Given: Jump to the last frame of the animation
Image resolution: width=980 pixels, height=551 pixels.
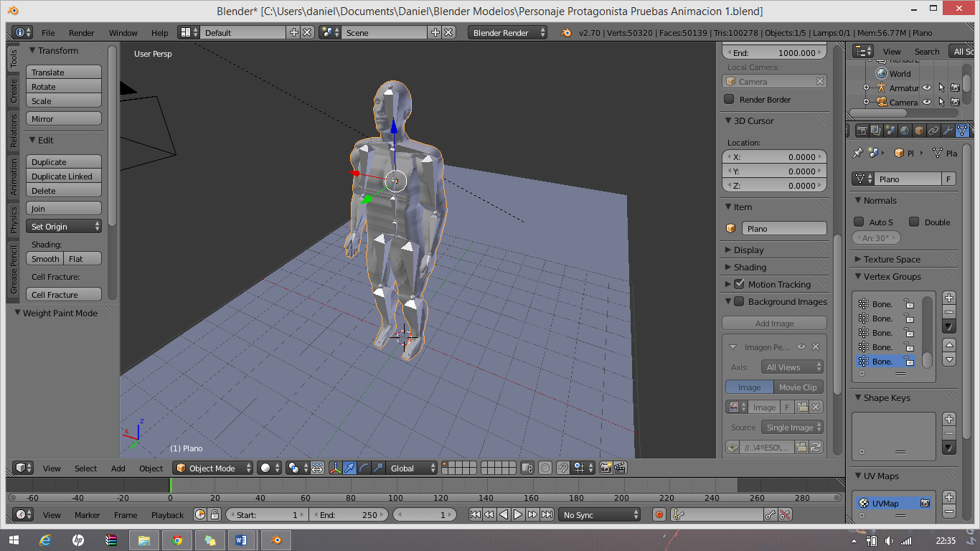Looking at the screenshot, I should [x=547, y=514].
